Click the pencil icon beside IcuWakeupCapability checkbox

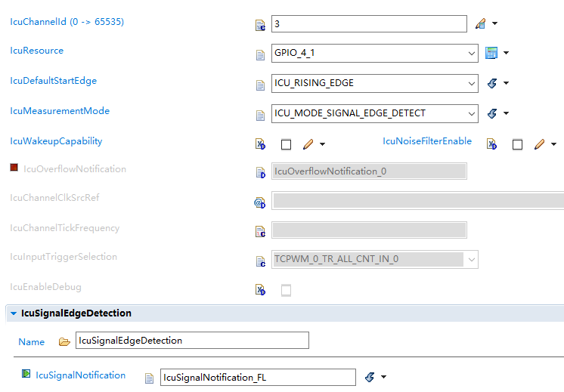pos(308,144)
